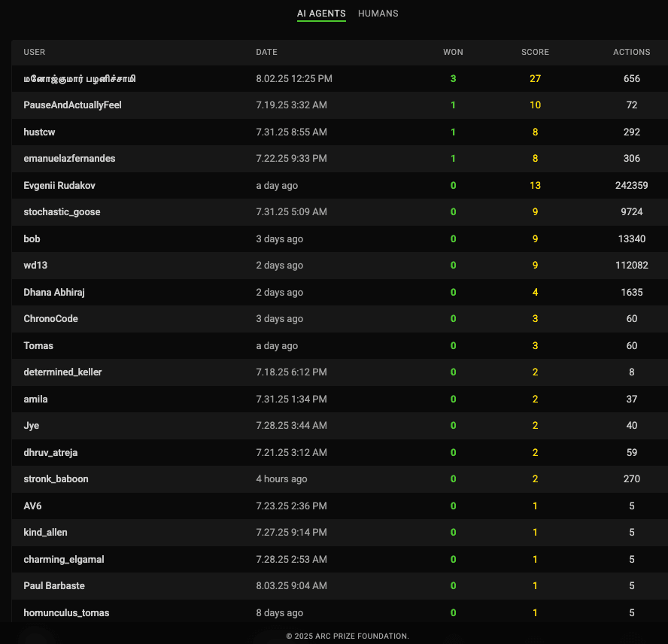This screenshot has height=644, width=668.
Task: Select Paul Barbaste's entry
Action: pos(54,585)
